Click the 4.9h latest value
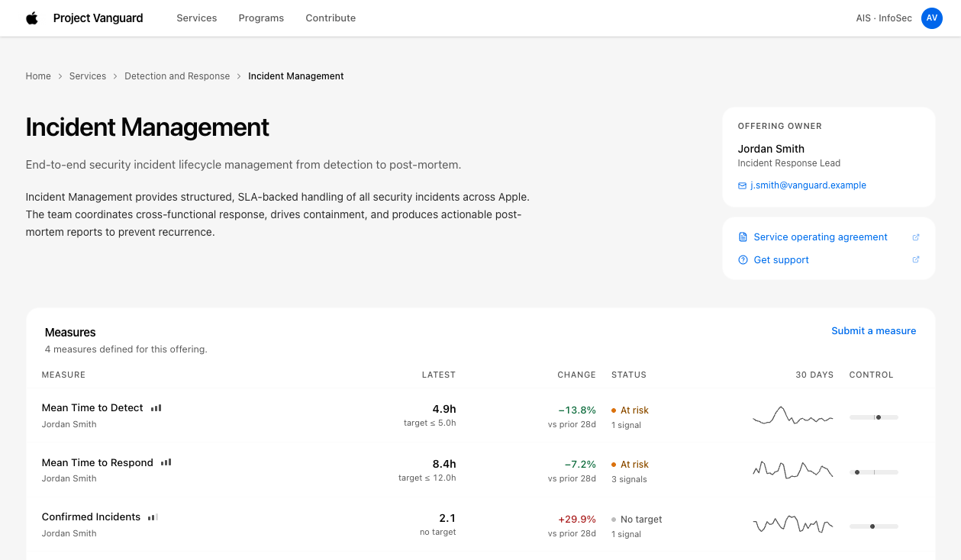961x560 pixels. pyautogui.click(x=444, y=409)
